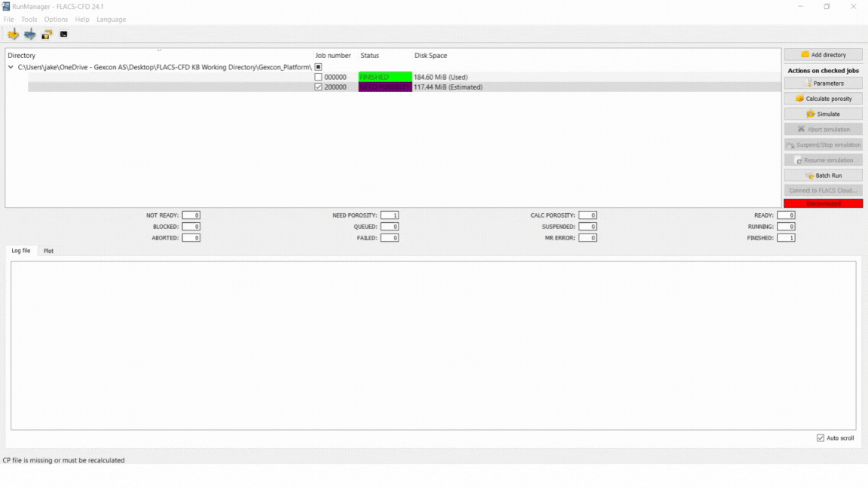The height and width of the screenshot is (488, 868).
Task: Sort by the Status column header
Action: pyautogui.click(x=370, y=55)
